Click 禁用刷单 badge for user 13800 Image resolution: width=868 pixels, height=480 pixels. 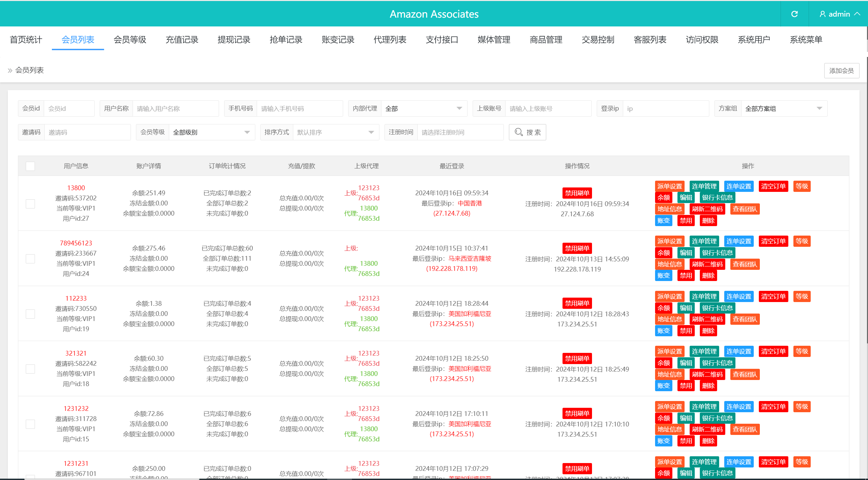(x=577, y=193)
